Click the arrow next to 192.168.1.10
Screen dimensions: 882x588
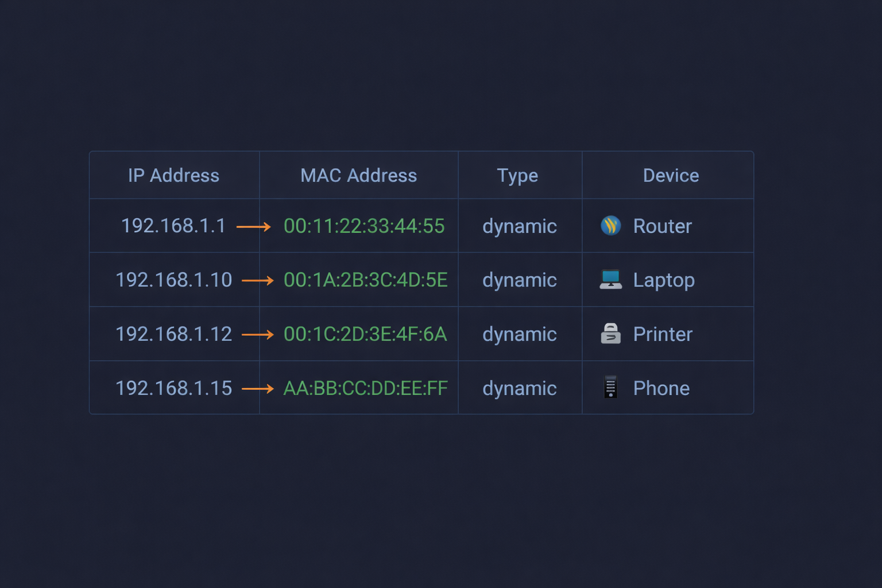click(x=258, y=281)
